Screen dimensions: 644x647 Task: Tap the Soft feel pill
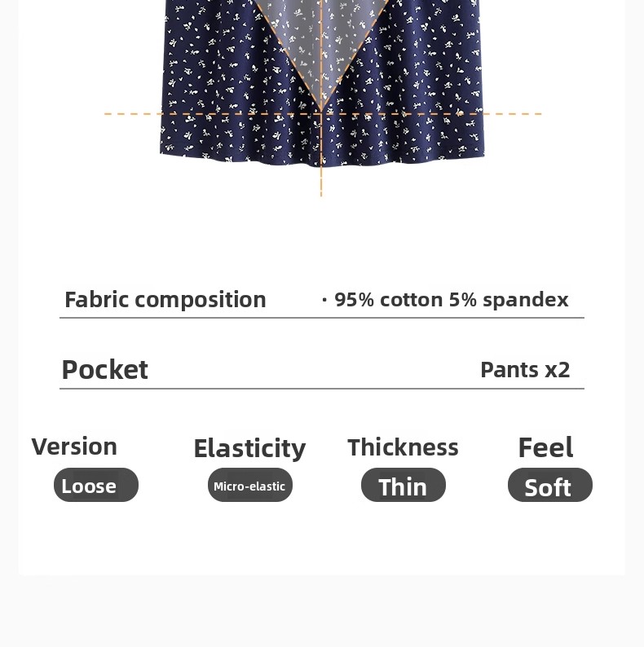click(x=549, y=486)
